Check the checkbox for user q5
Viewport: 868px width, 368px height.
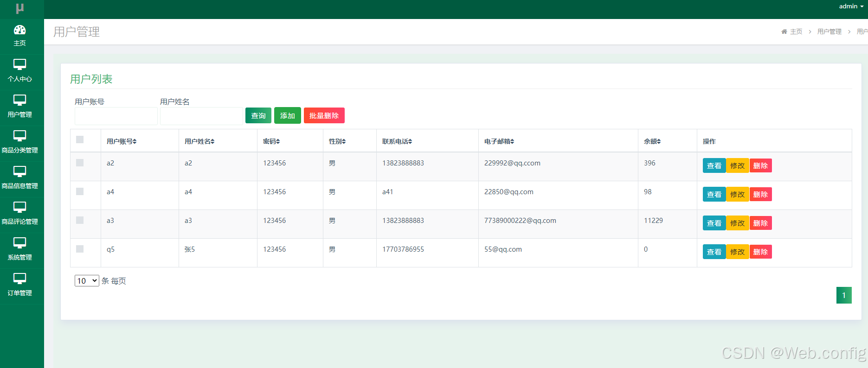(80, 249)
